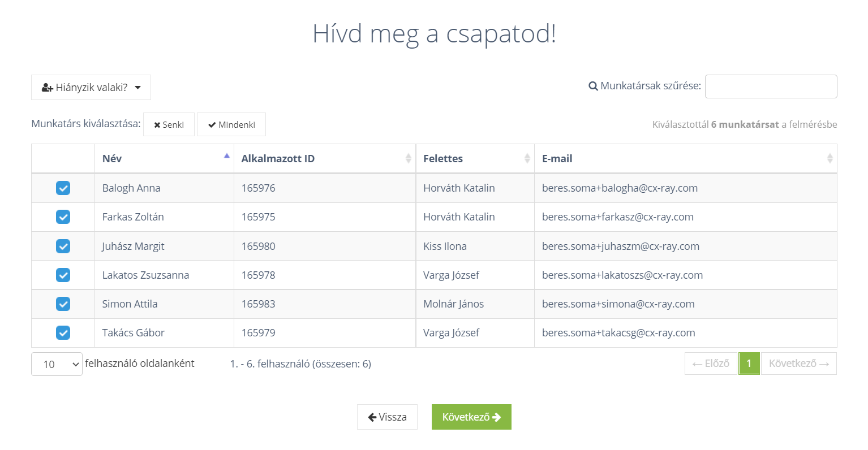This screenshot has height=450, width=868.
Task: Expand the Hiányzik valaki? dropdown caret
Action: pyautogui.click(x=137, y=88)
